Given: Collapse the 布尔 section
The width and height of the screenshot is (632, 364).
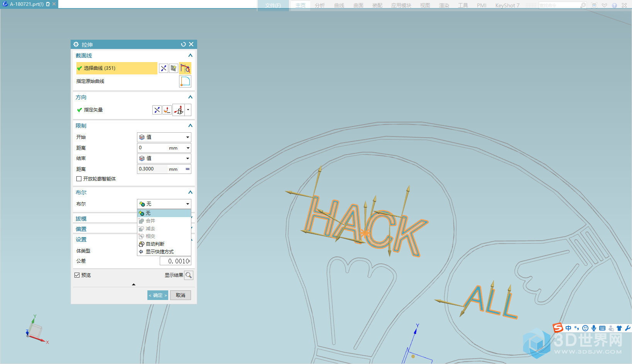Looking at the screenshot, I should point(190,192).
